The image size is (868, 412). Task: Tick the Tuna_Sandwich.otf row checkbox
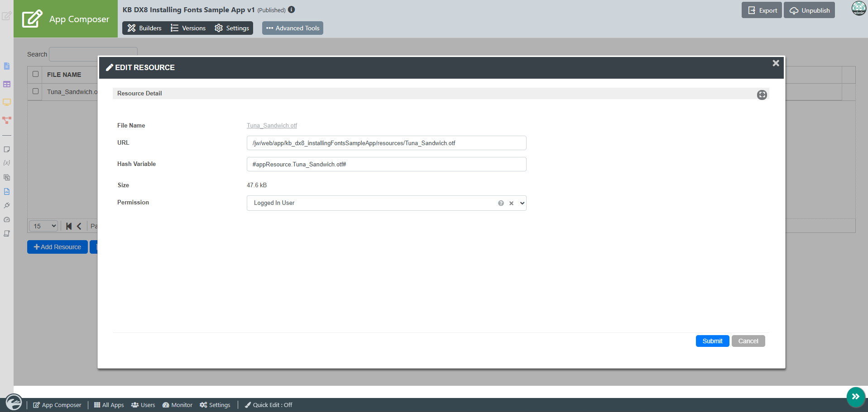35,91
